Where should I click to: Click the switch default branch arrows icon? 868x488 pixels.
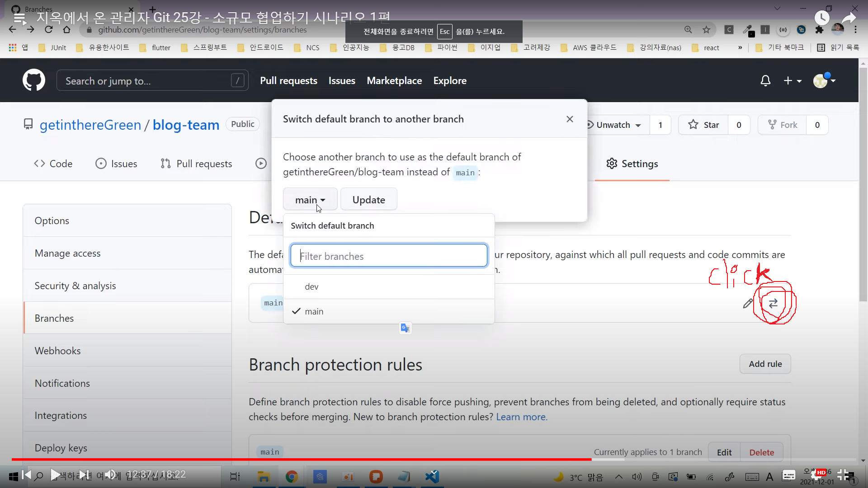(x=773, y=303)
